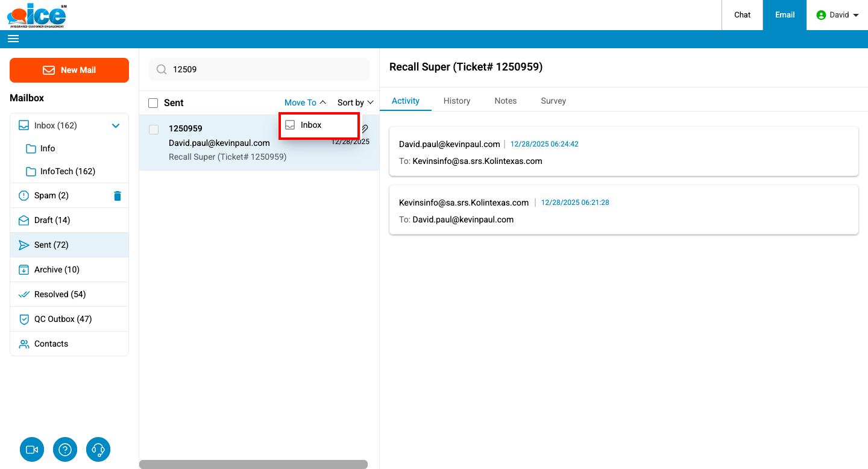Collapse the Inbox folder chevron
868x469 pixels.
click(x=116, y=125)
